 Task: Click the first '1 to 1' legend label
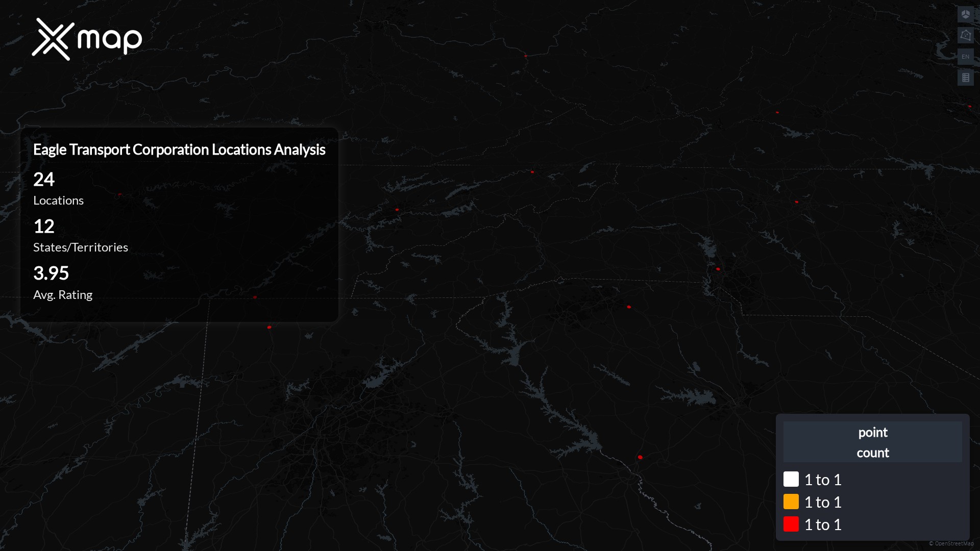point(823,480)
